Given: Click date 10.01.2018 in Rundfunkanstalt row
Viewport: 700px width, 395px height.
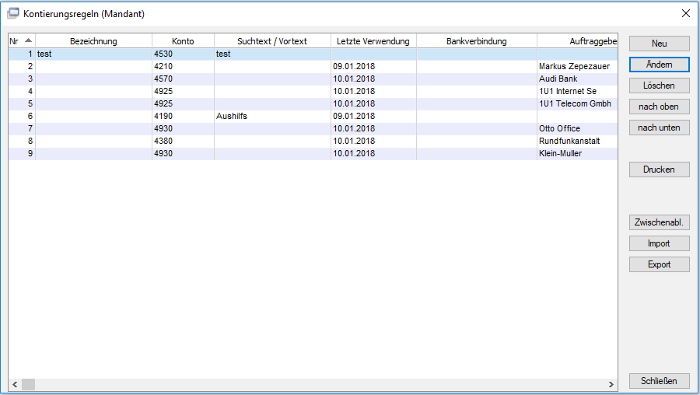Looking at the screenshot, I should 373,141.
